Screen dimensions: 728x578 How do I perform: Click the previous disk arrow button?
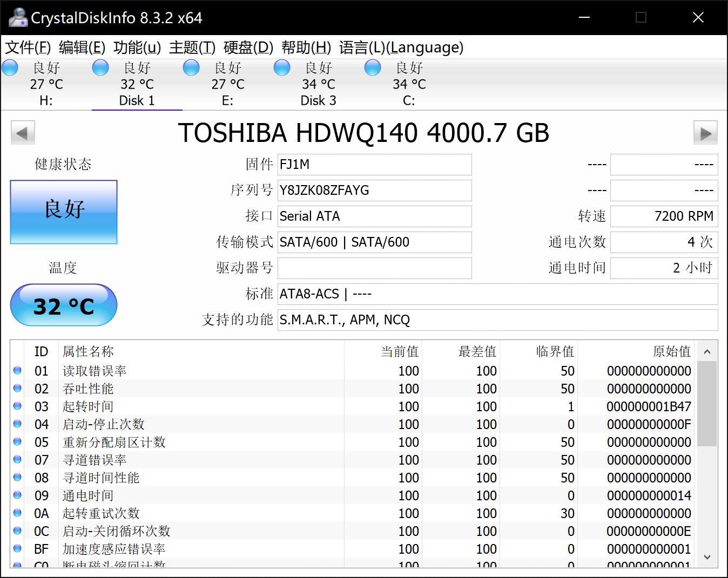pos(22,132)
